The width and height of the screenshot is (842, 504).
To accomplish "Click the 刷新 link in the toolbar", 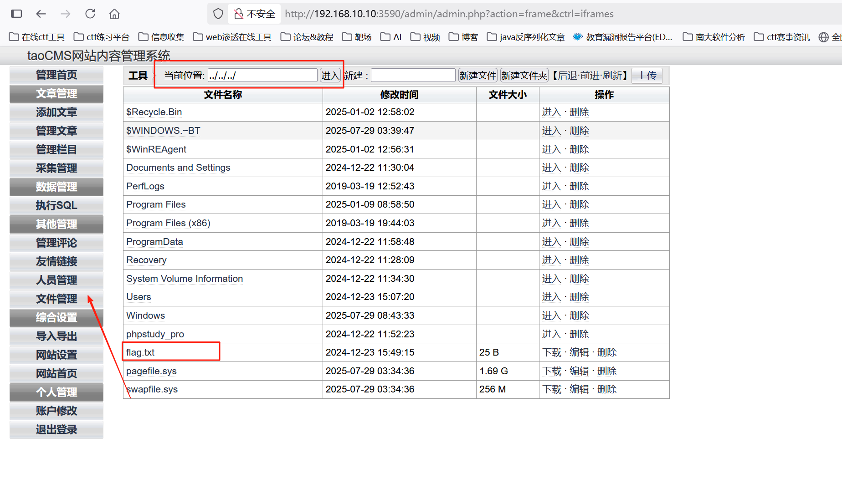I will (612, 76).
